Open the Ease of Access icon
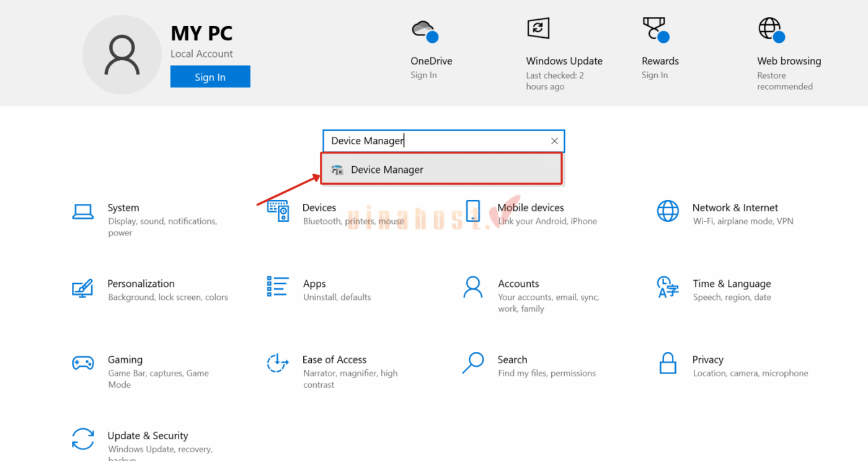Screen dimensions: 868x461 click(x=277, y=363)
